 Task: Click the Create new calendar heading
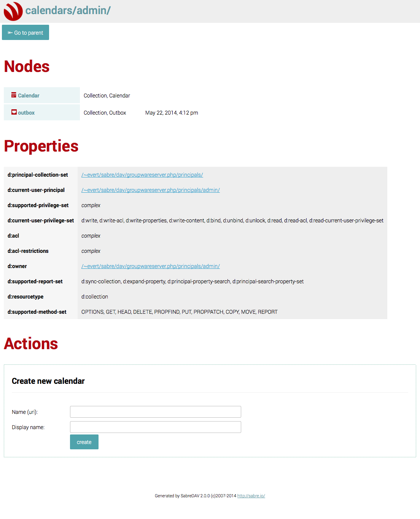48,381
